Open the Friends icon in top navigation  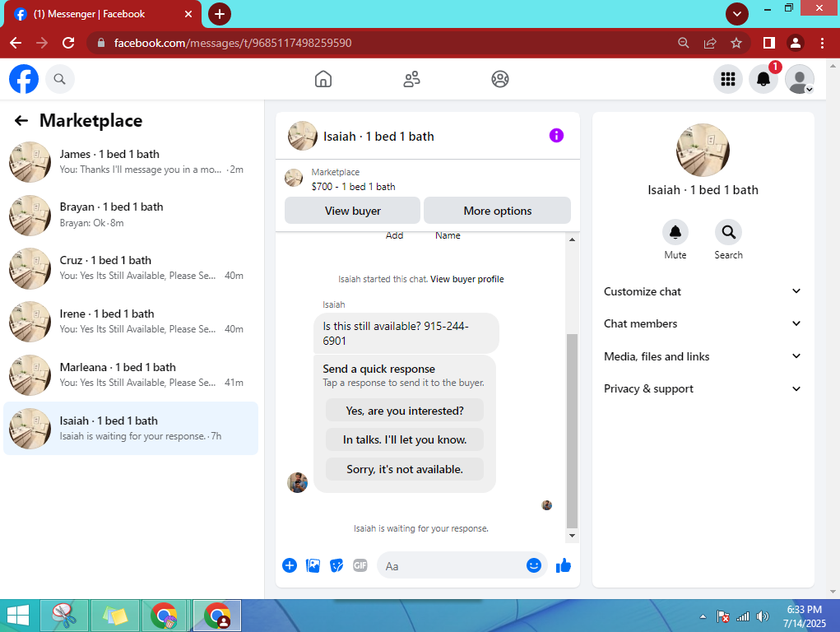click(x=411, y=79)
